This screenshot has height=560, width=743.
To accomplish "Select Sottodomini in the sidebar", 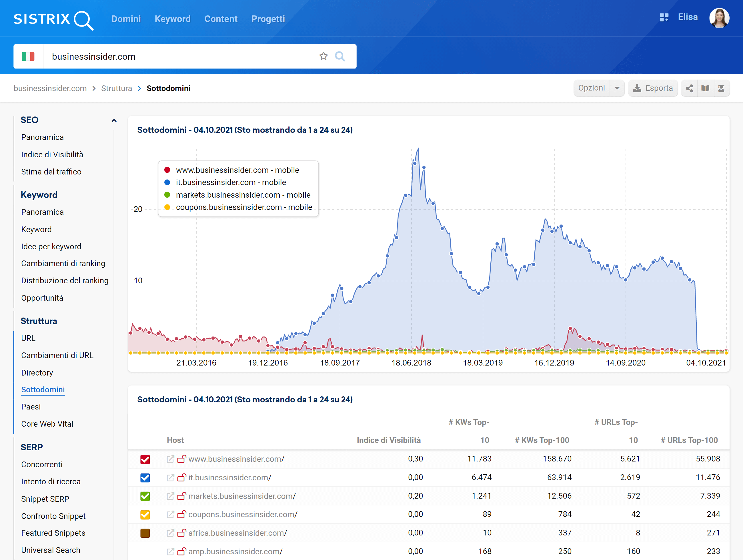I will 43,390.
